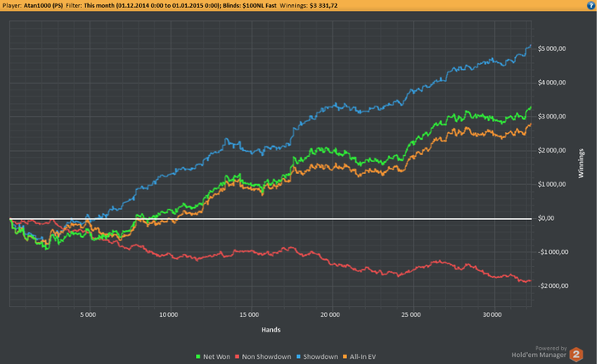Click the 30 000 hands axis label
This screenshot has width=597, height=364.
pos(492,315)
